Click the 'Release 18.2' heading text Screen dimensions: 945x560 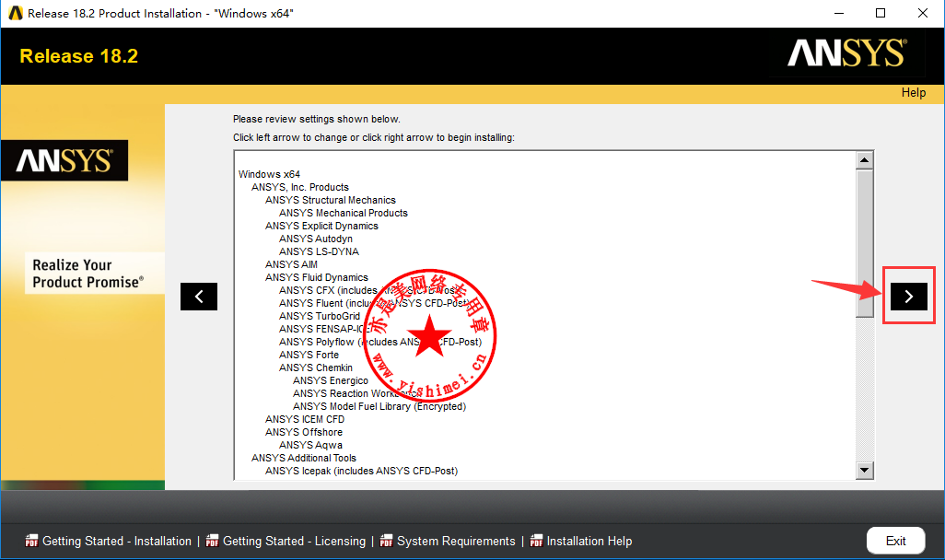point(79,56)
